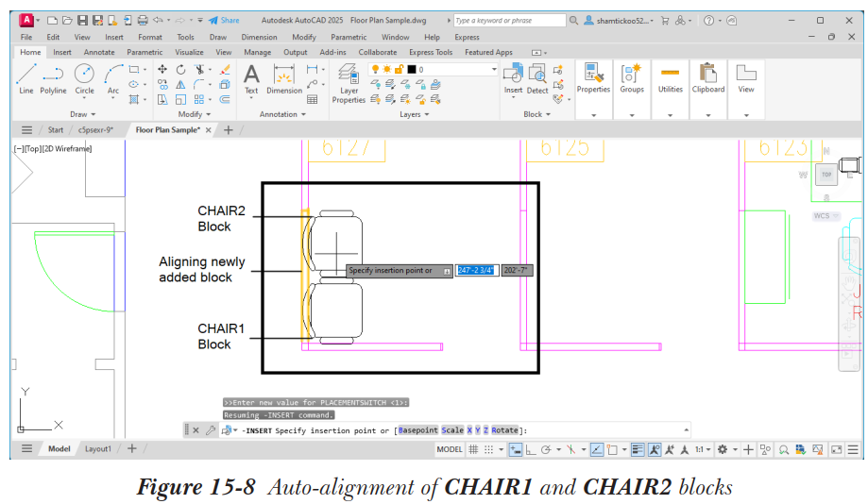Toggle polar tracking in status bar
868x504 pixels.
point(546,450)
